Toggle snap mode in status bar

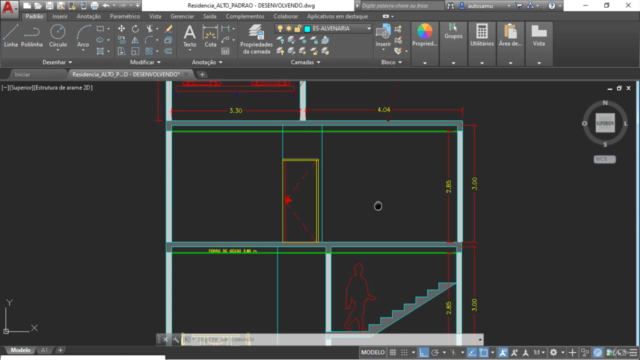coord(404,352)
